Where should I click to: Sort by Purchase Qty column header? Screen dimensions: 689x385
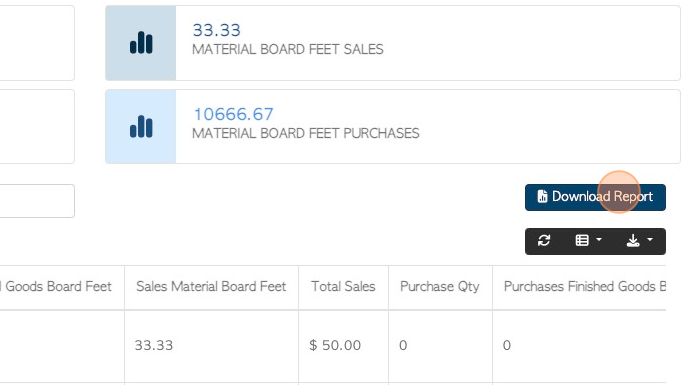[x=440, y=287]
